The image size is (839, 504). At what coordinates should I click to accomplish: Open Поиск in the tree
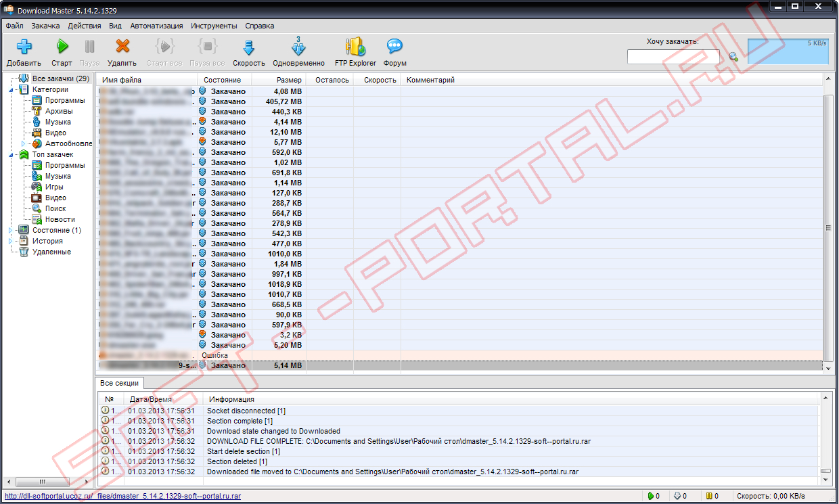55,208
